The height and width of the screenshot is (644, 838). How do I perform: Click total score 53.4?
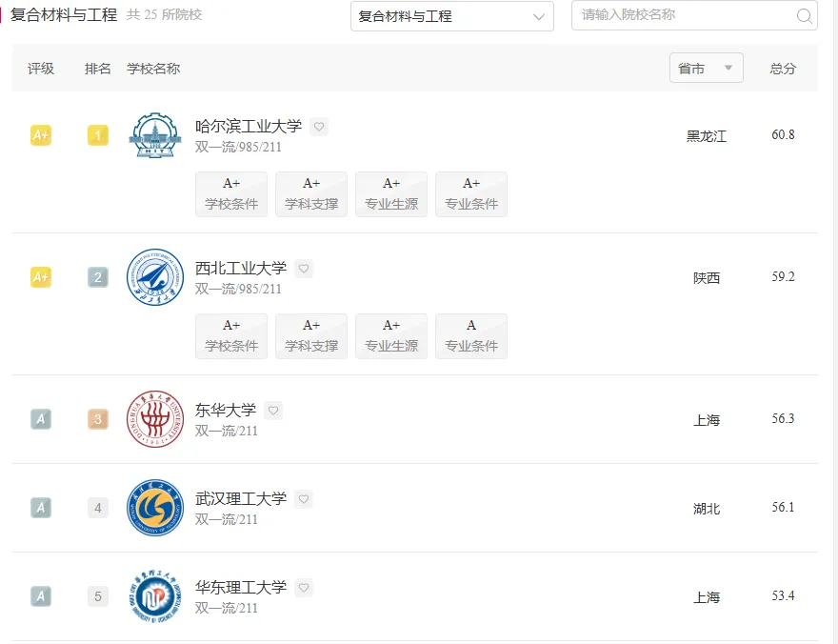(x=783, y=596)
